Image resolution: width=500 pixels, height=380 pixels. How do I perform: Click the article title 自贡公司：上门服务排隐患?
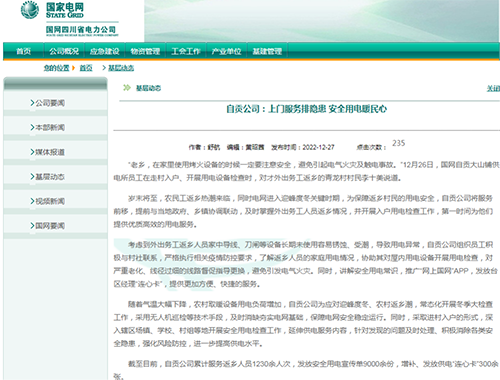point(306,109)
